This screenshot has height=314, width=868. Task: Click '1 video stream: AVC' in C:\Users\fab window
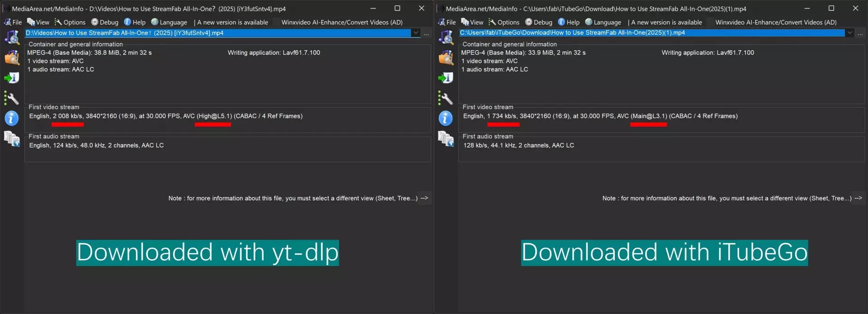(x=490, y=61)
